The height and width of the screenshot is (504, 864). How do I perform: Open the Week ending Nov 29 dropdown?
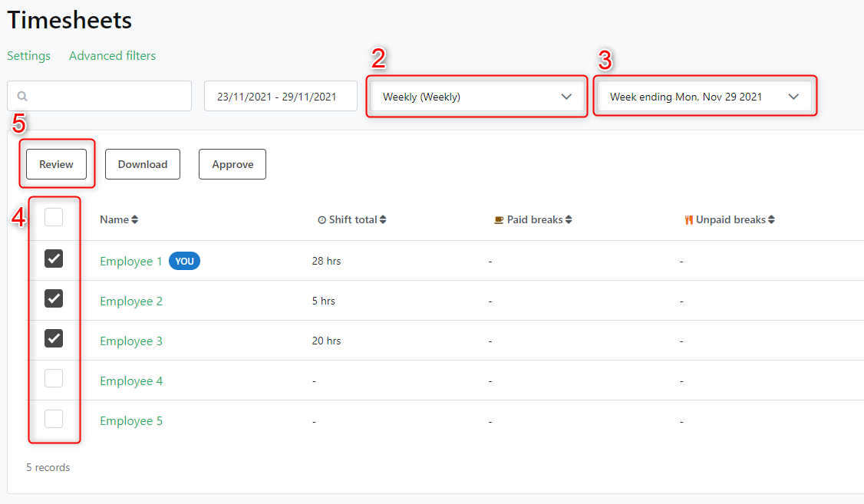tap(704, 95)
